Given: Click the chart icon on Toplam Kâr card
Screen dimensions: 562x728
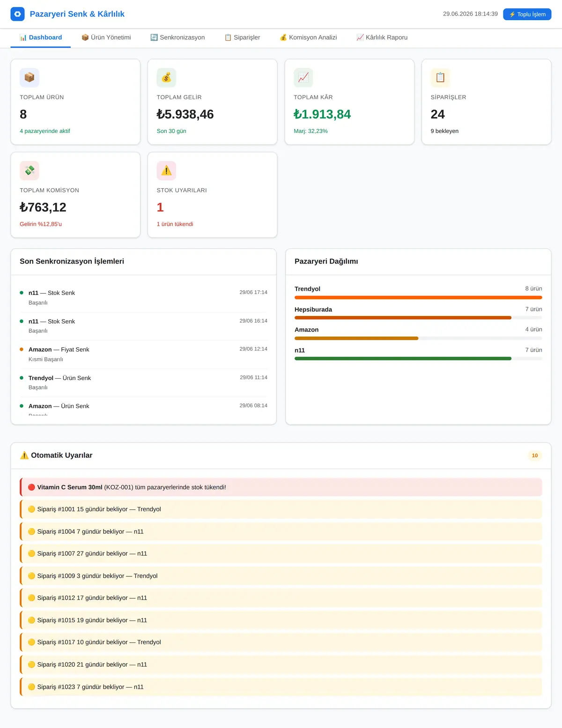Looking at the screenshot, I should [x=303, y=78].
